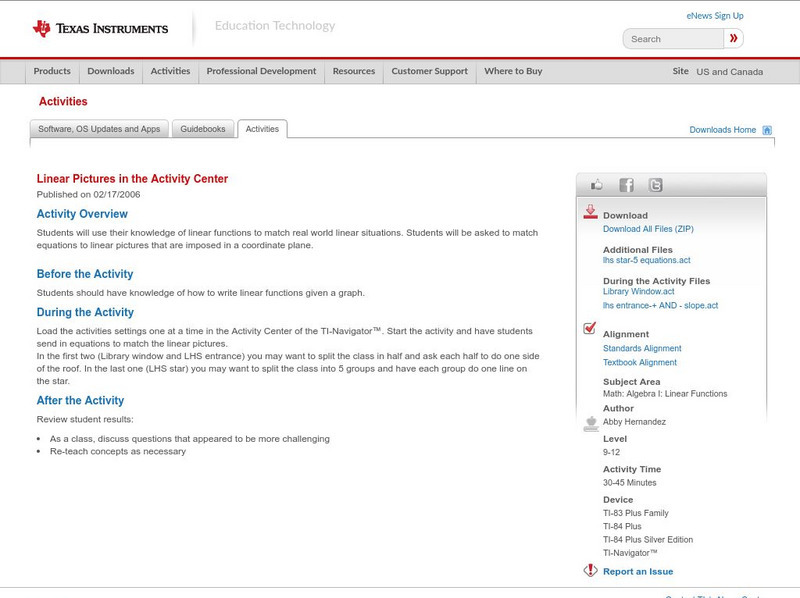
Task: Open the US and Canada site selector
Action: (729, 72)
